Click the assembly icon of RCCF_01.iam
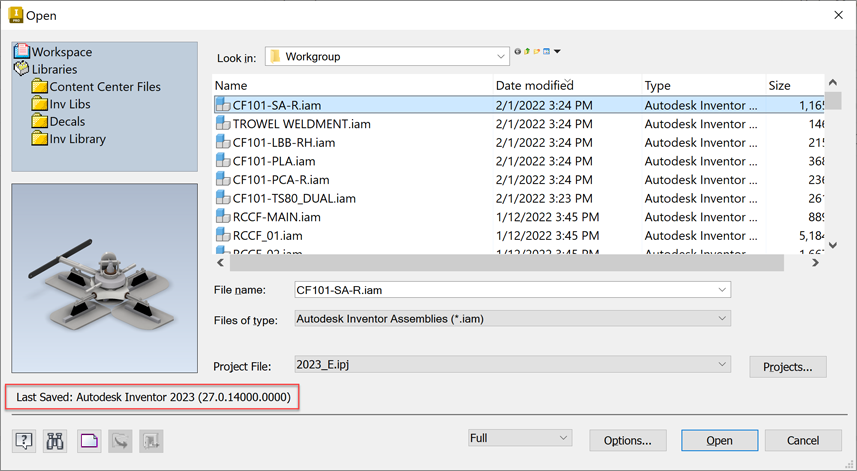Image resolution: width=857 pixels, height=471 pixels. point(223,235)
